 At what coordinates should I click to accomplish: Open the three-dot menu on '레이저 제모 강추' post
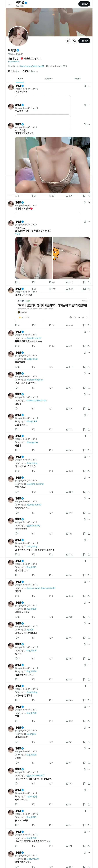[89, 202]
